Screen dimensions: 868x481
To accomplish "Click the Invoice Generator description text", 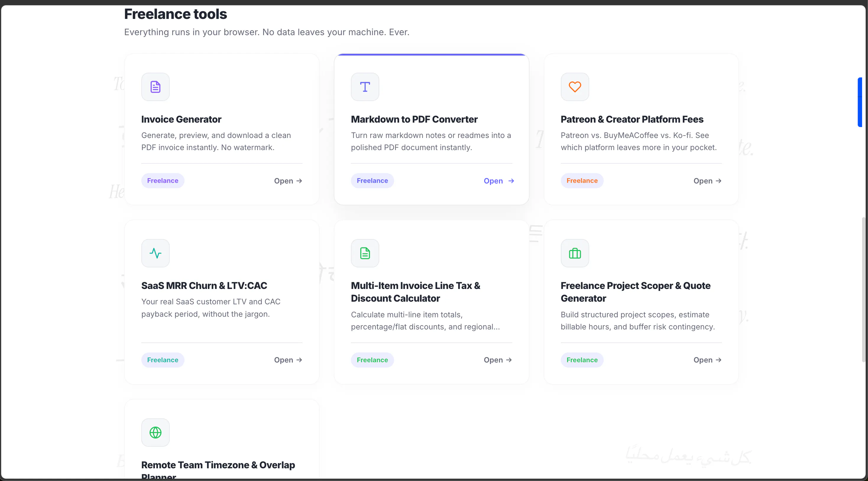I will (216, 142).
